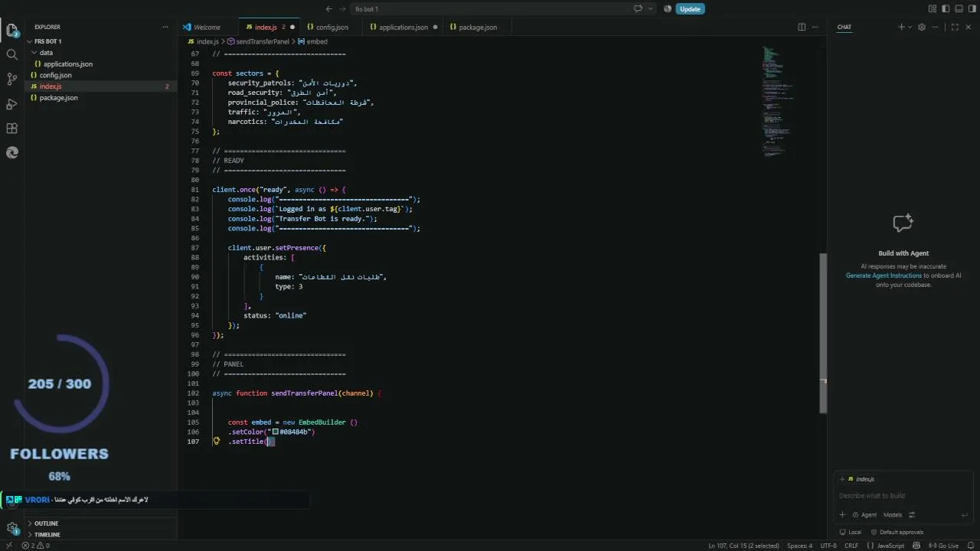Open the notifications bell
Image resolution: width=980 pixels, height=551 pixels.
pos(970,546)
